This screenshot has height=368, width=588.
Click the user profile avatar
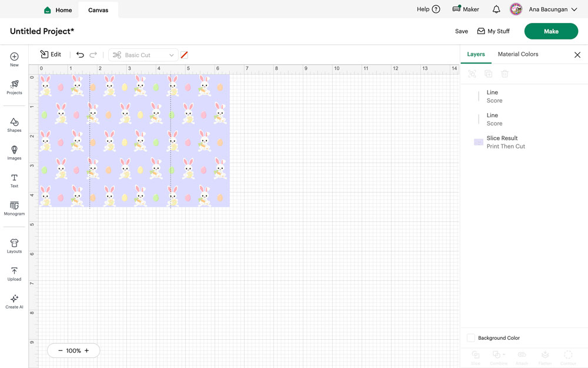coord(516,9)
